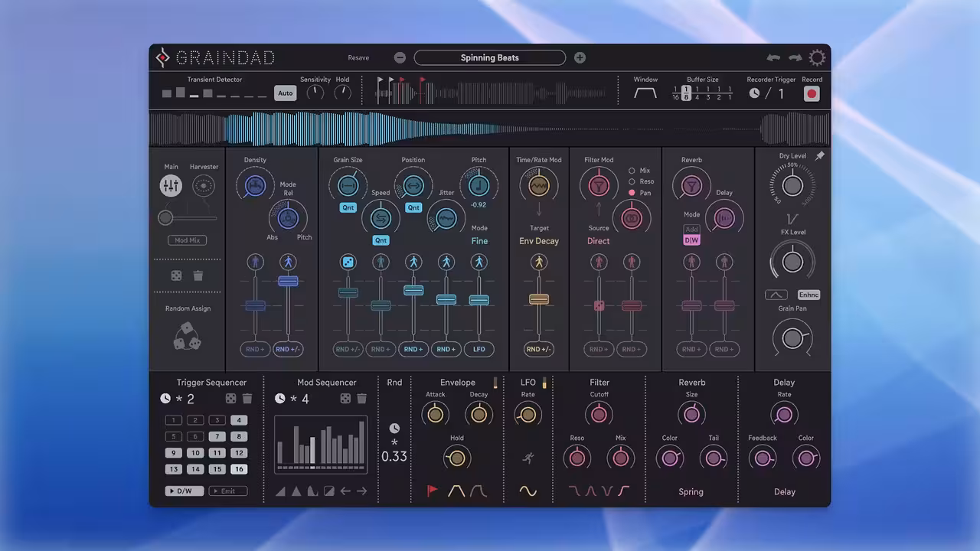Toggle trigger step 16

(x=239, y=469)
